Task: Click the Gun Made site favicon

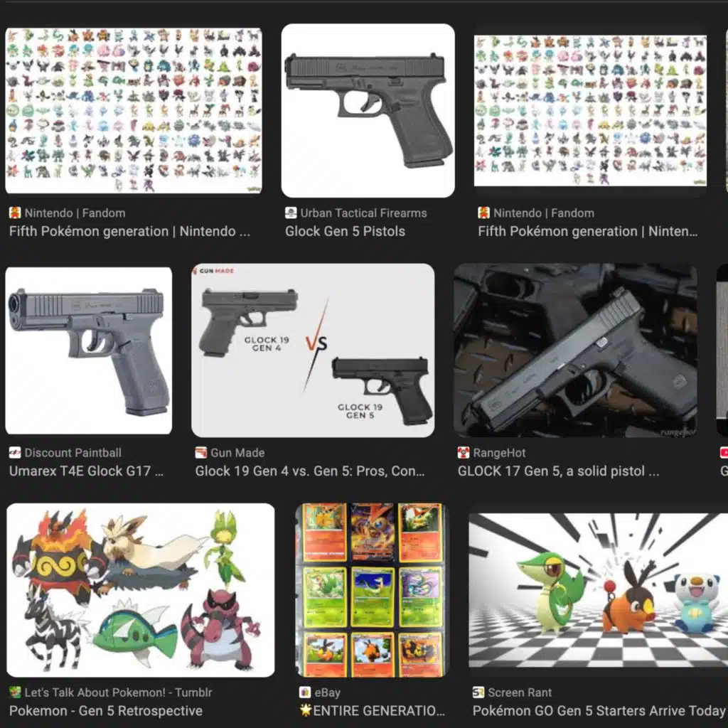Action: click(x=200, y=453)
